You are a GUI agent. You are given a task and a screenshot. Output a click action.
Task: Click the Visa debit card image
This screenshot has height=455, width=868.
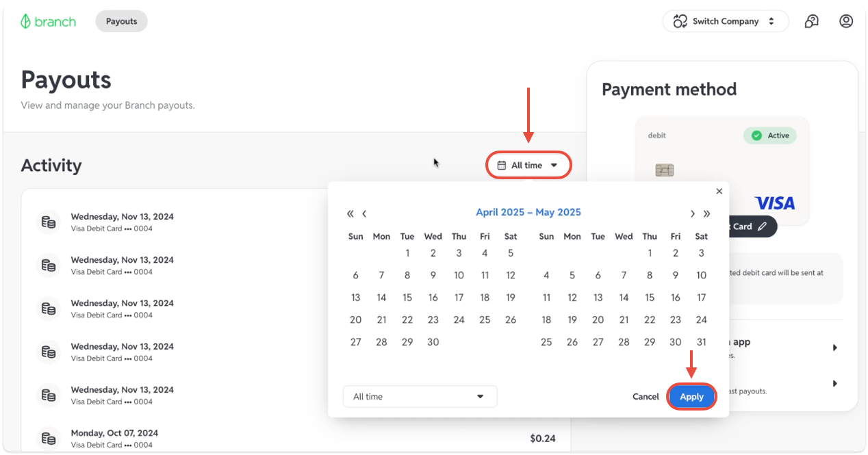[x=722, y=171]
